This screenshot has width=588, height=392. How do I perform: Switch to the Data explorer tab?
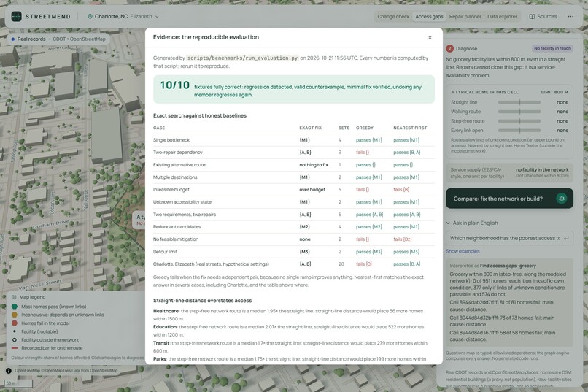coord(502,17)
